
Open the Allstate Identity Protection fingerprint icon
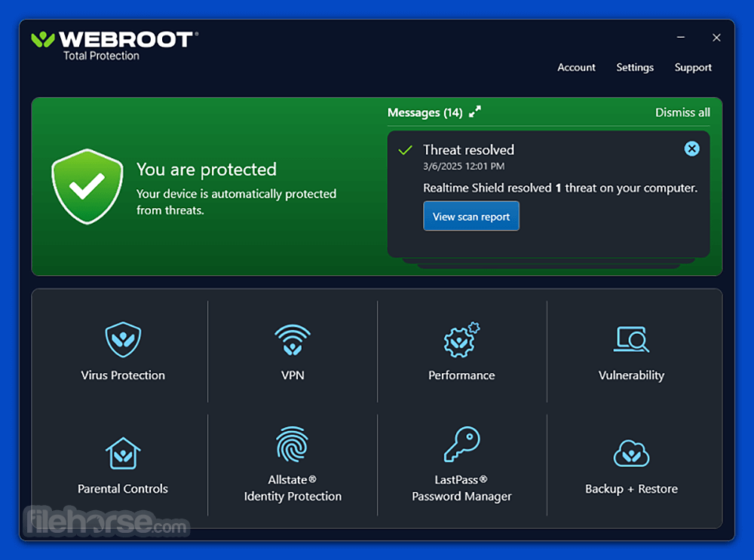(293, 444)
